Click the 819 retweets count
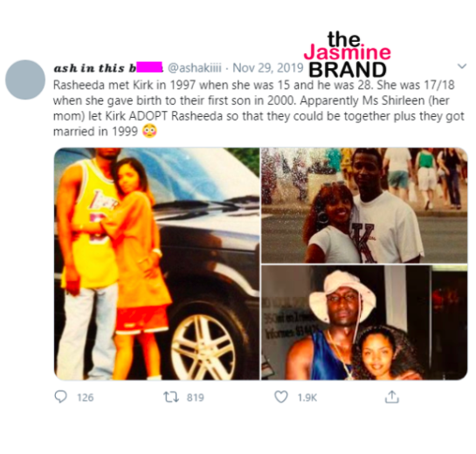Viewport: 476px width, 454px height. tap(195, 397)
